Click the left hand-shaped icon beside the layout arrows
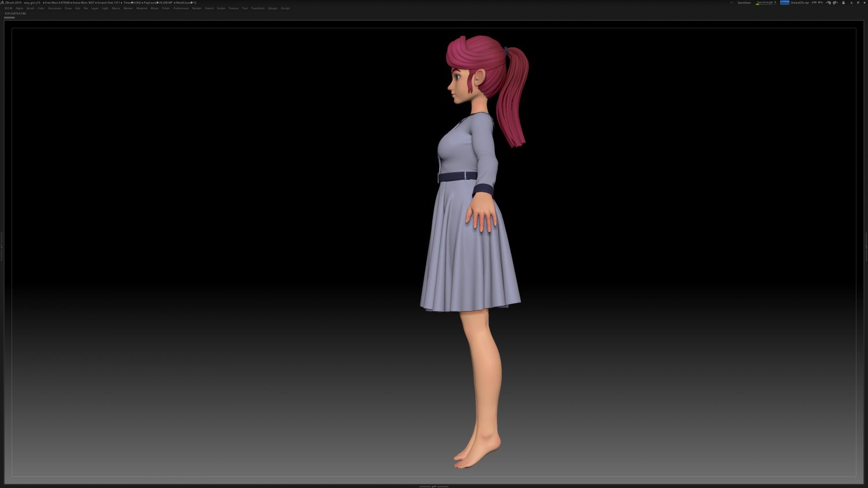 [x=829, y=2]
